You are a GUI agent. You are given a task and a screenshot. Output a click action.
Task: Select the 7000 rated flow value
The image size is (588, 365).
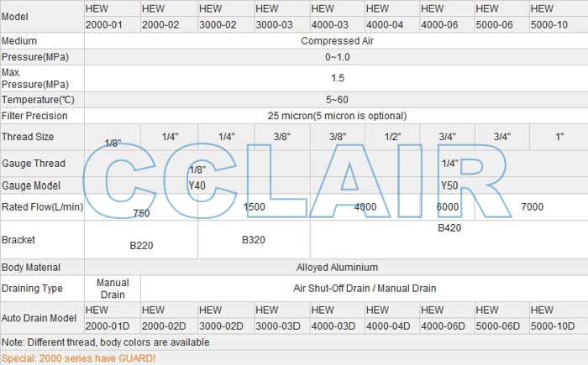click(532, 206)
